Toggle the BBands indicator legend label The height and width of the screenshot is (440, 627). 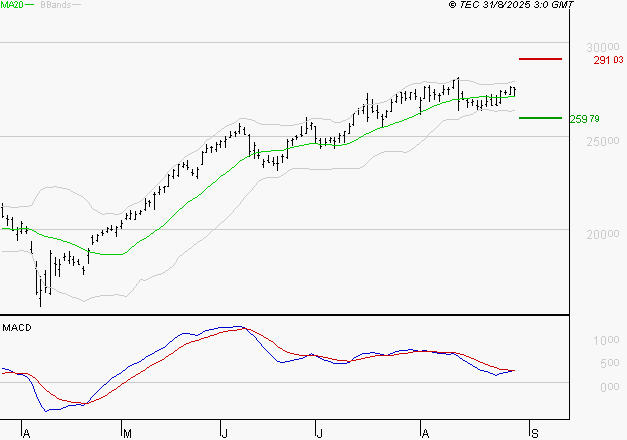pyautogui.click(x=55, y=5)
